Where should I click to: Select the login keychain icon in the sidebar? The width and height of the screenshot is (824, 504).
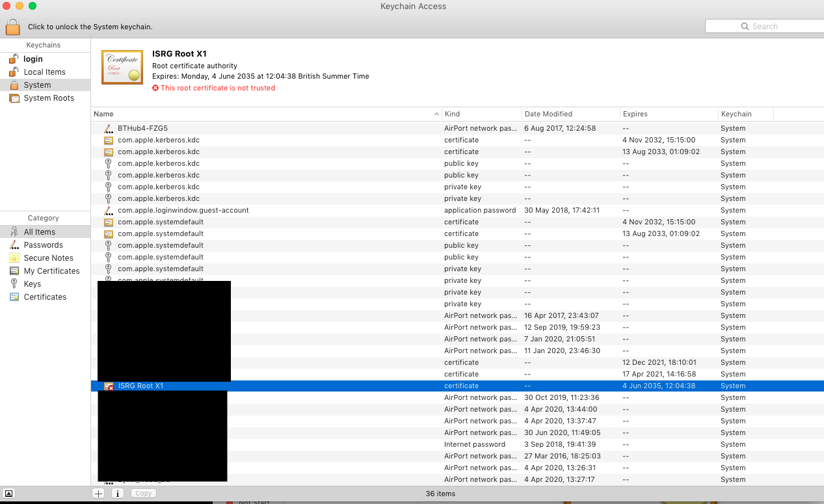click(x=14, y=59)
